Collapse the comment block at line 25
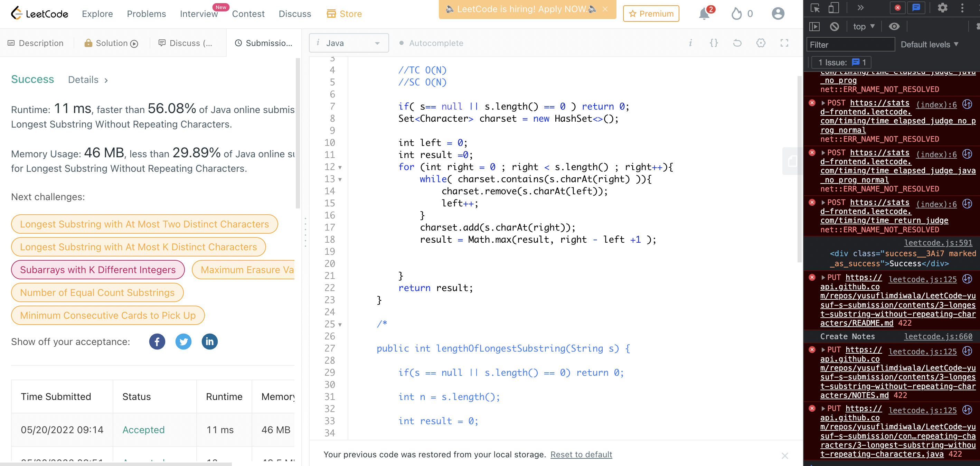The image size is (980, 466). coord(340,325)
